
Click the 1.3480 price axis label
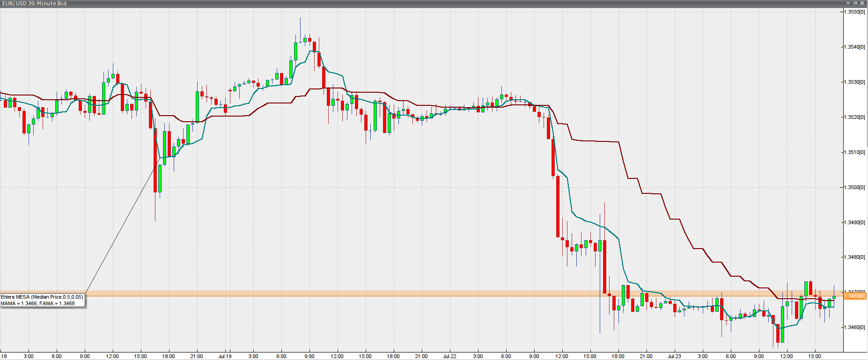(x=855, y=257)
